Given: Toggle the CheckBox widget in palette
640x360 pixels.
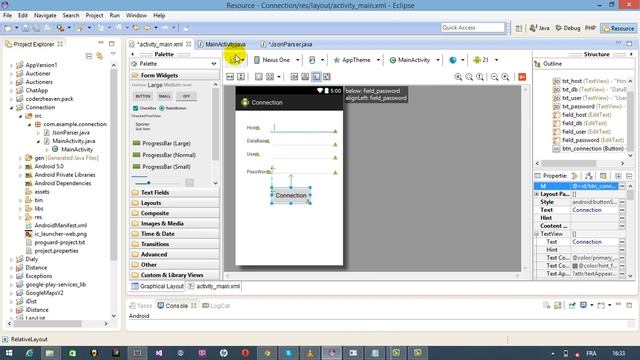Looking at the screenshot, I should (144, 108).
